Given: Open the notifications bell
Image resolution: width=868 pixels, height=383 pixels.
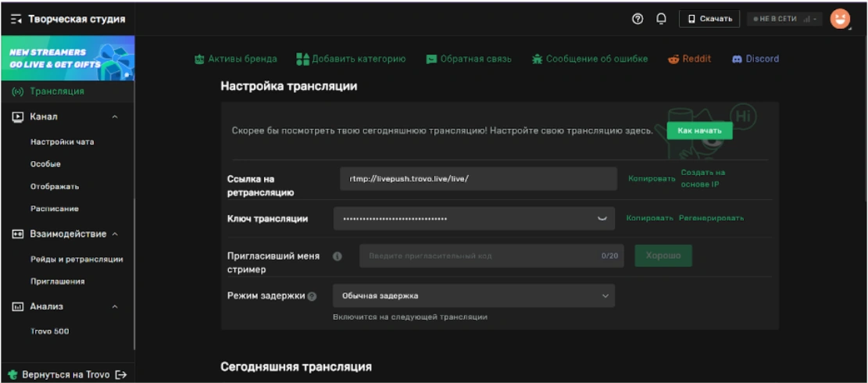Looking at the screenshot, I should coord(661,19).
